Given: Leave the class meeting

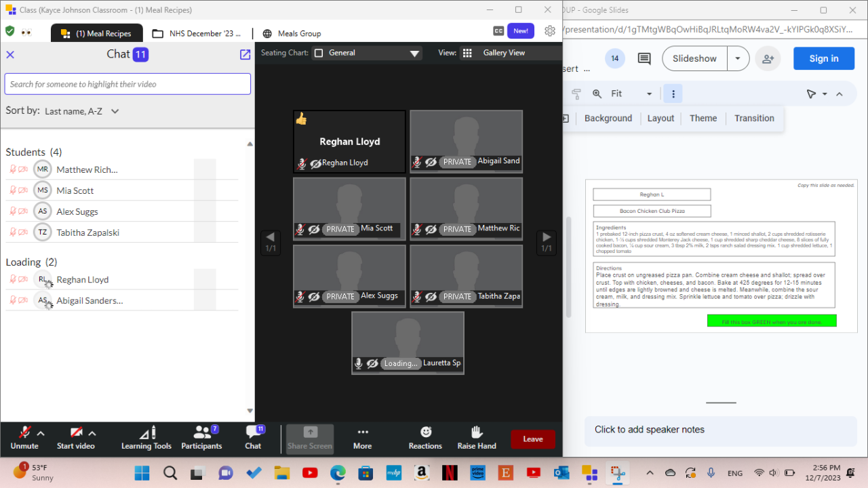Looking at the screenshot, I should tap(533, 439).
